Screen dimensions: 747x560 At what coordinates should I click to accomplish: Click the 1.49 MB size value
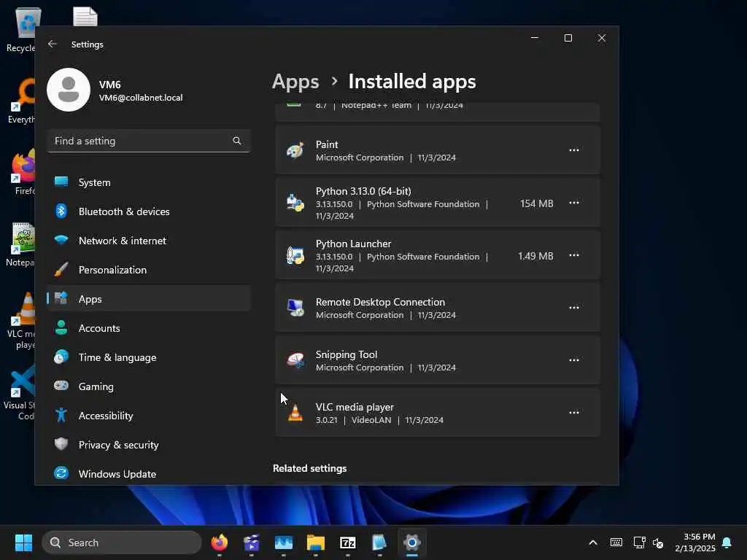pos(535,256)
